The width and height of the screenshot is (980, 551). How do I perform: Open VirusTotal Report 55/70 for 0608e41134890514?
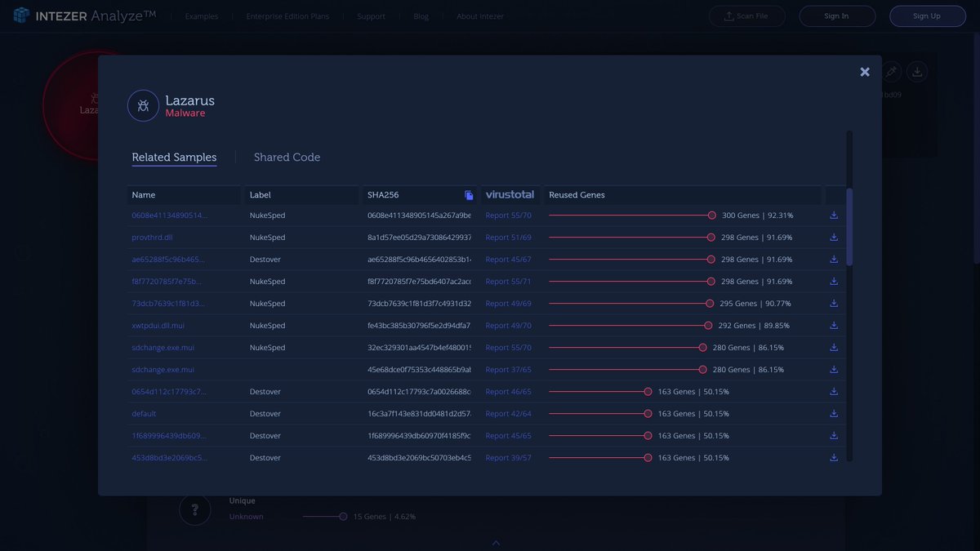[508, 216]
